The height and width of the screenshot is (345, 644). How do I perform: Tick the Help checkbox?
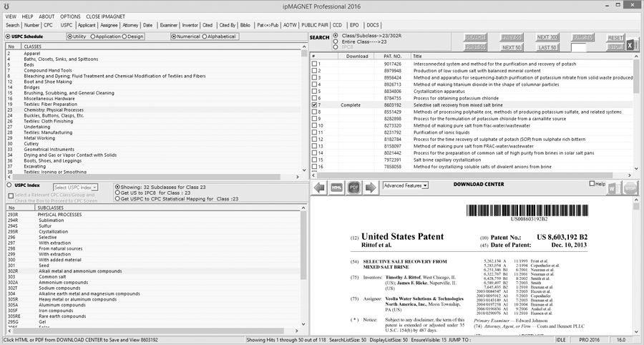(x=592, y=183)
